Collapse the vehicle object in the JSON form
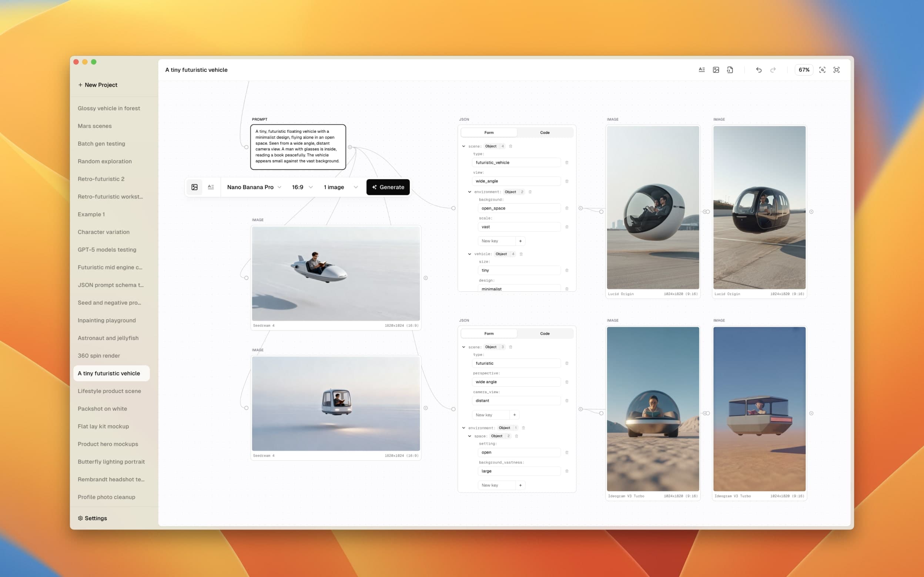This screenshot has height=577, width=924. point(469,254)
